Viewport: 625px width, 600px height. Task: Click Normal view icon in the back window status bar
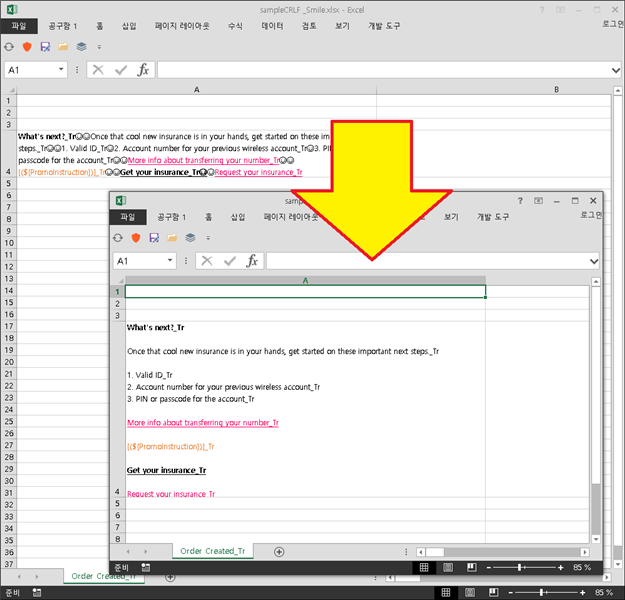(446, 593)
